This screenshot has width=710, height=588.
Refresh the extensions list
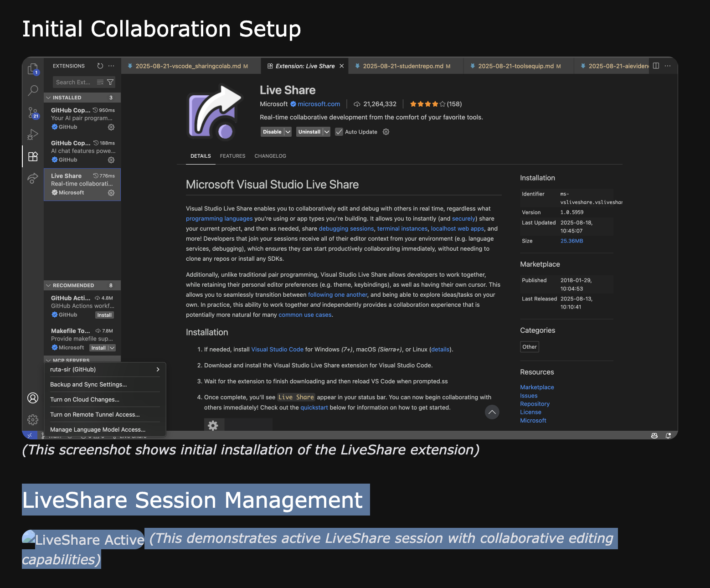(100, 66)
